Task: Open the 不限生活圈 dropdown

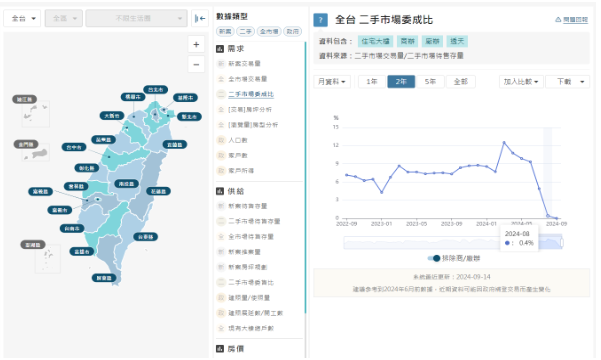Action: click(136, 18)
